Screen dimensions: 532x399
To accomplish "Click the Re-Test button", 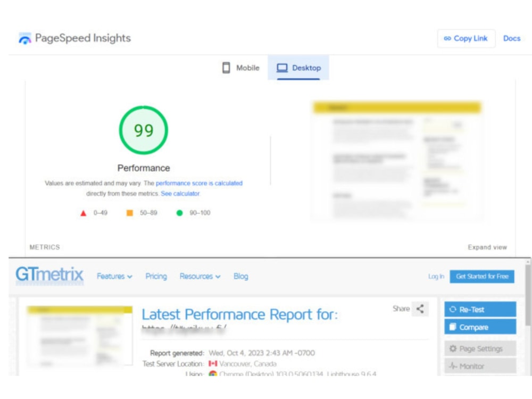I will pos(480,309).
